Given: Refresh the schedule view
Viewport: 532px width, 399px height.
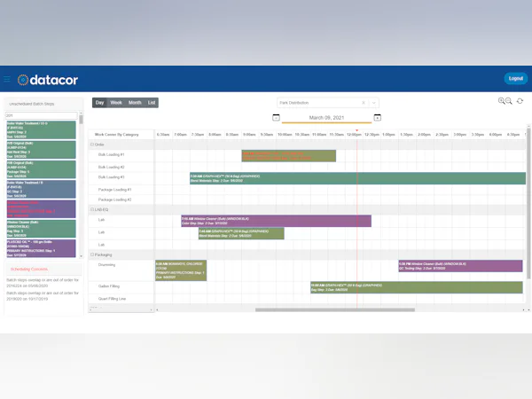Looking at the screenshot, I should (x=520, y=101).
